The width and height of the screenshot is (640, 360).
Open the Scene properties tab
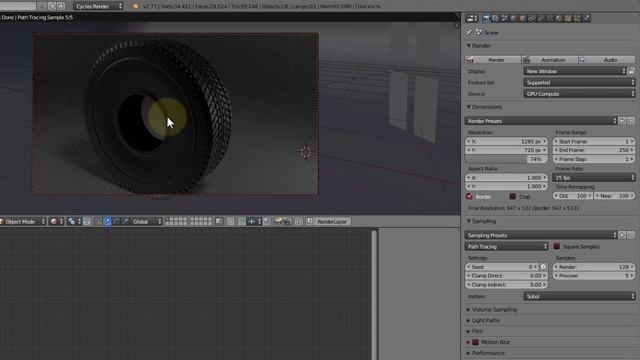[x=504, y=18]
